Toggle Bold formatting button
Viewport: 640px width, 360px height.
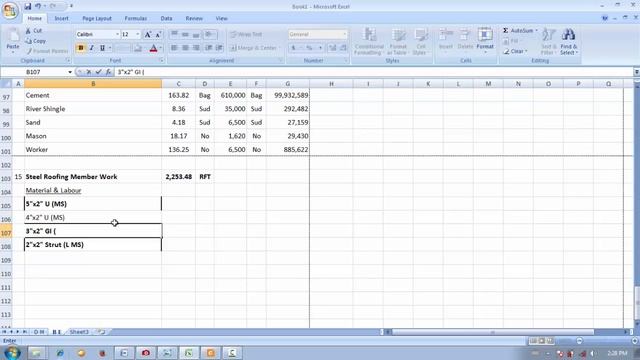coord(80,48)
